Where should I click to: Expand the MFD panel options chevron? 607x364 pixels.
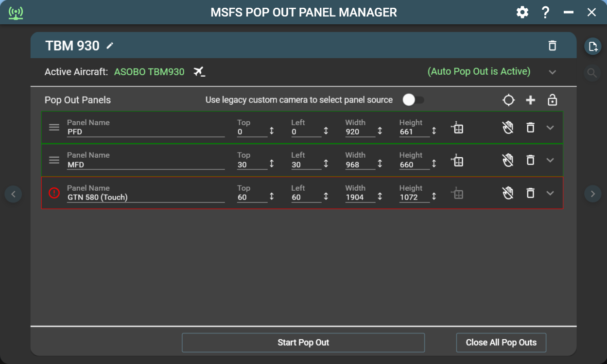click(x=550, y=160)
